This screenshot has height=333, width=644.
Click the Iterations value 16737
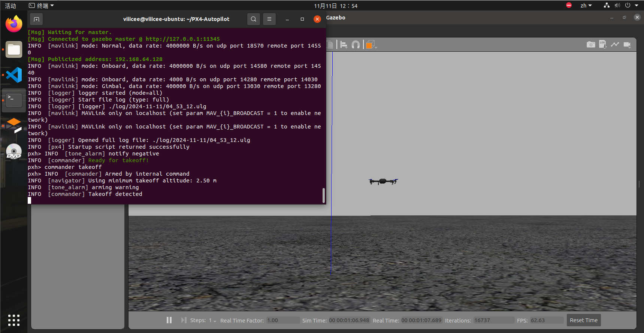tap(494, 320)
